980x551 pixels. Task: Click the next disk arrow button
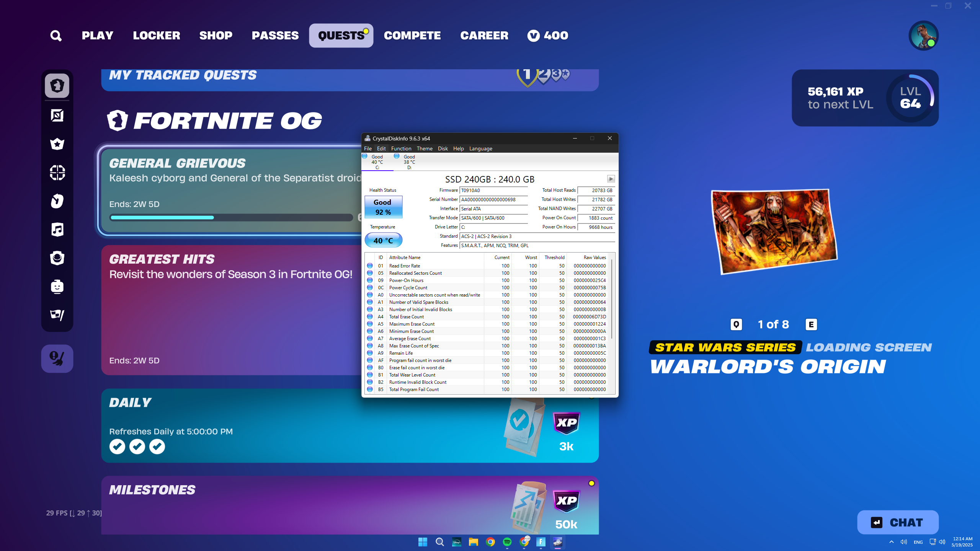point(611,179)
